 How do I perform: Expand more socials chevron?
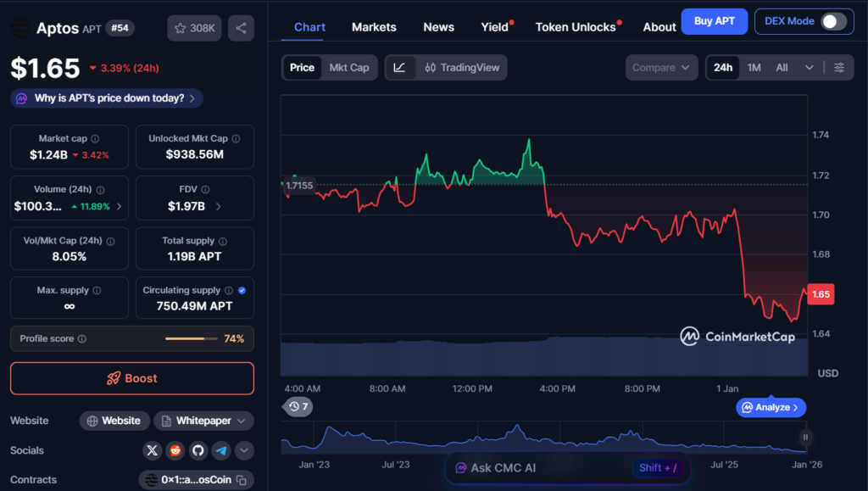[244, 450]
